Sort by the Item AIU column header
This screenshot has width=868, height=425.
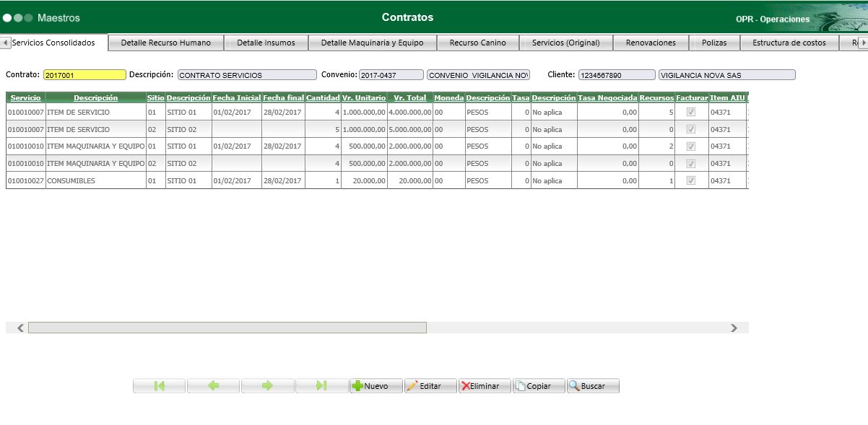click(x=728, y=97)
